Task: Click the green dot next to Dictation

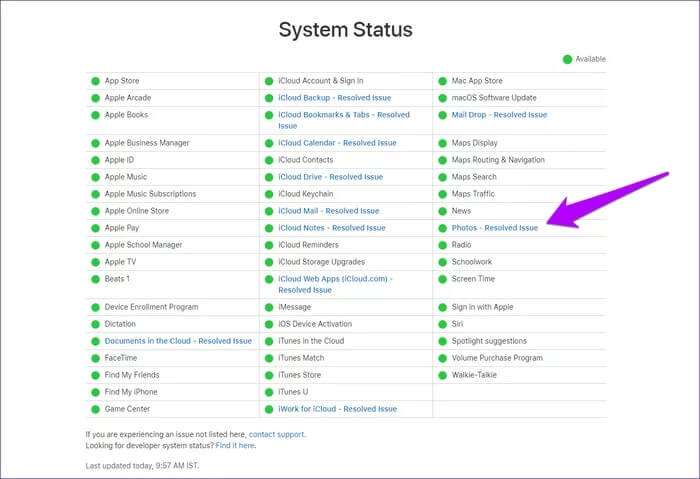Action: 95,324
